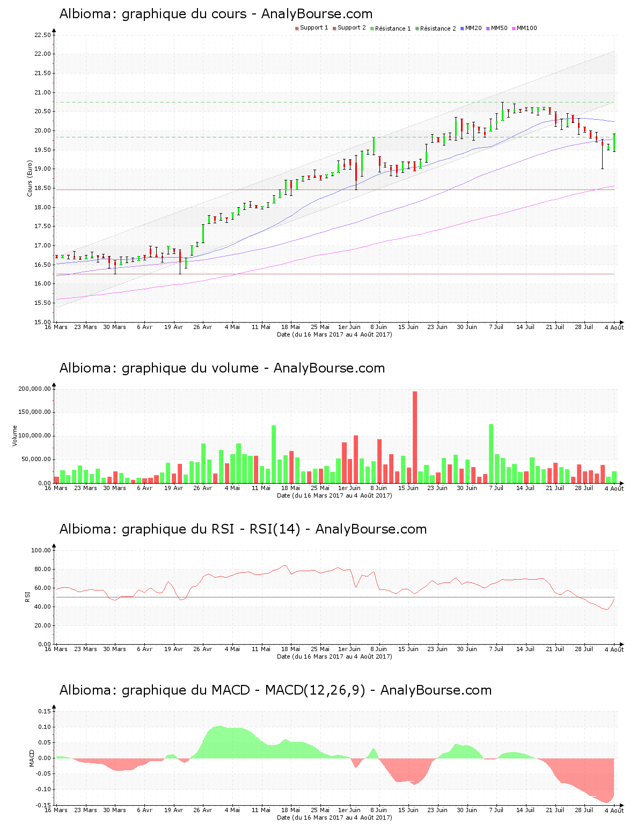Click the 'MACD' vertical axis label

(x=32, y=758)
